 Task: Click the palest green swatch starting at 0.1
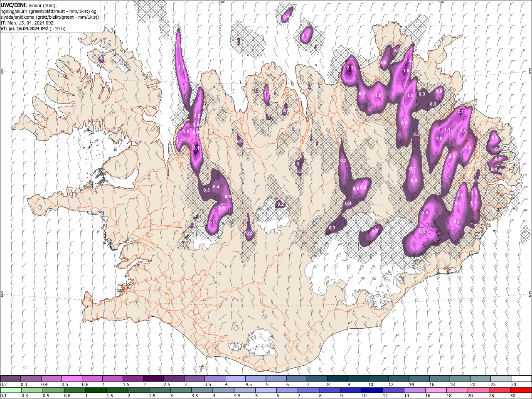click(11, 390)
